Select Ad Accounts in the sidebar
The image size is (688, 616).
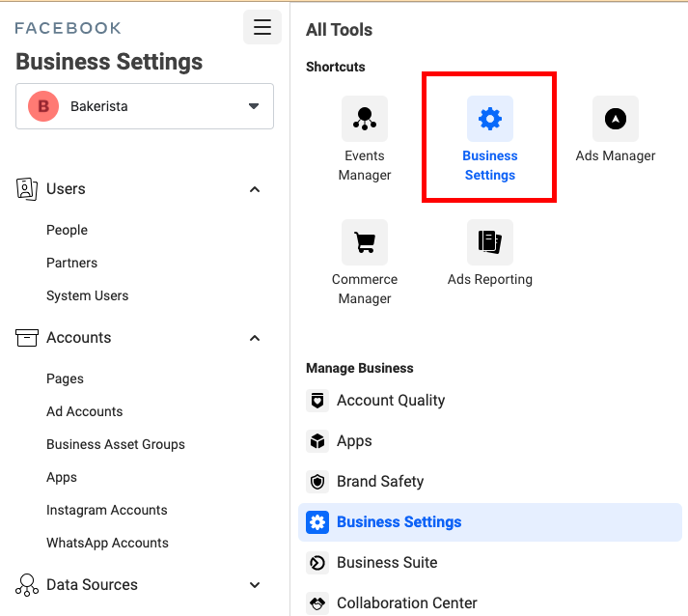(85, 411)
